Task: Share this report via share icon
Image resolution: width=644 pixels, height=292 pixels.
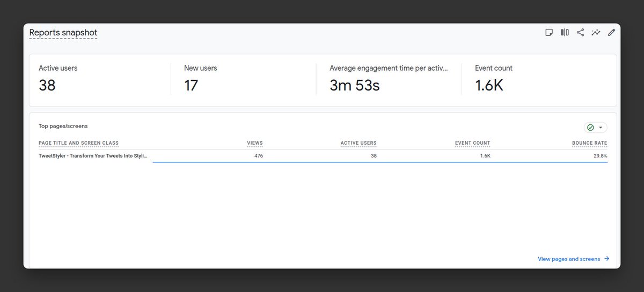Action: tap(580, 33)
